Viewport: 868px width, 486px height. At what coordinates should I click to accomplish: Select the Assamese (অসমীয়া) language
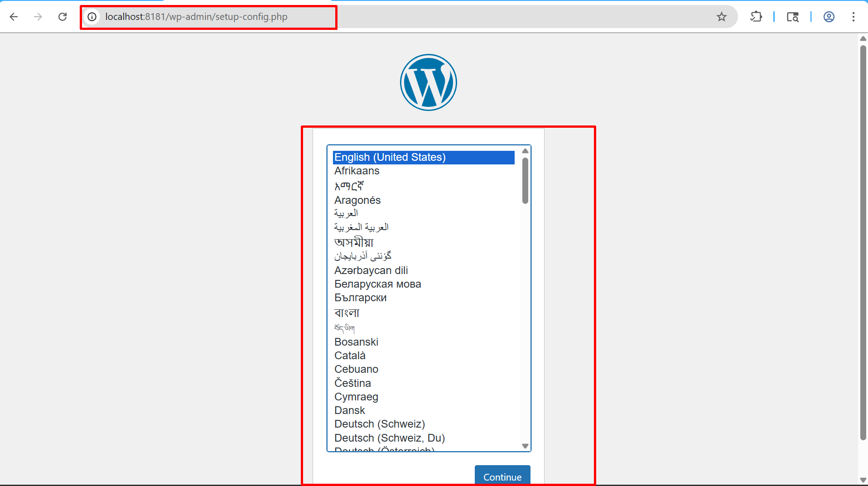tap(424, 242)
